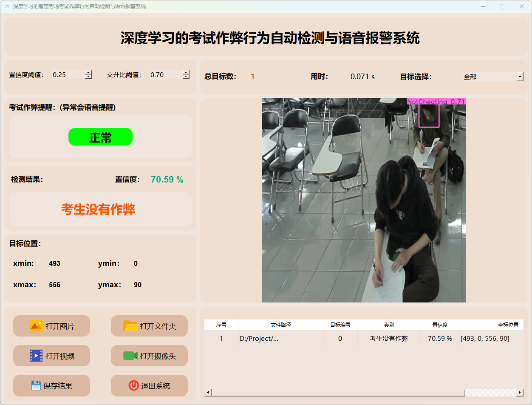Click the folder icon on 打开文件夹

[130, 326]
